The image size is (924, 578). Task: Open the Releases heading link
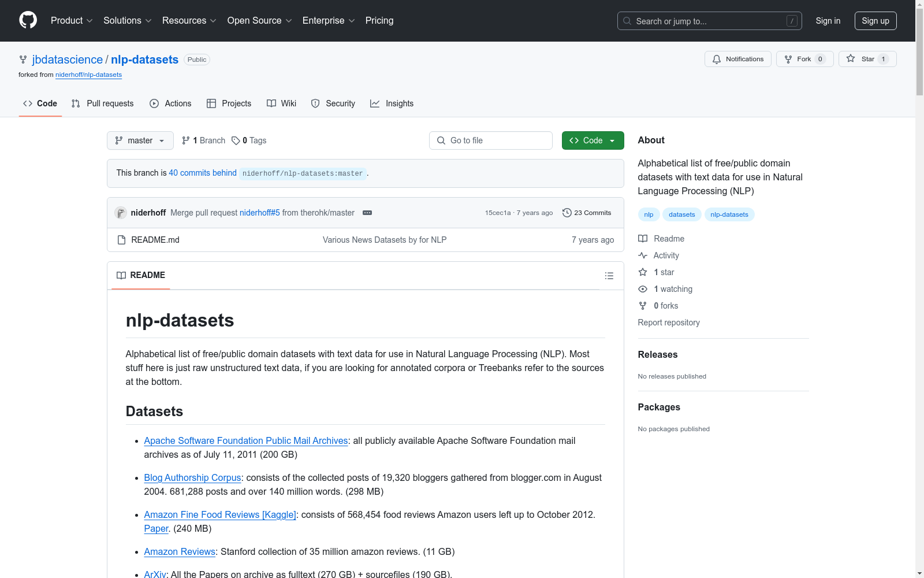[x=658, y=354]
